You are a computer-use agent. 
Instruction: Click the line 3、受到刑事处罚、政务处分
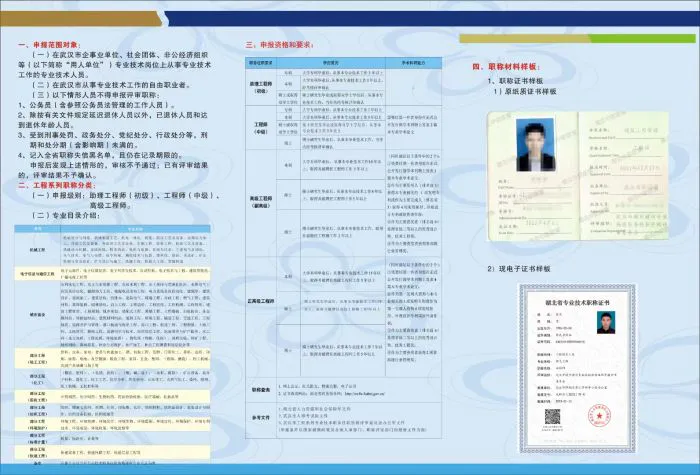(113, 135)
